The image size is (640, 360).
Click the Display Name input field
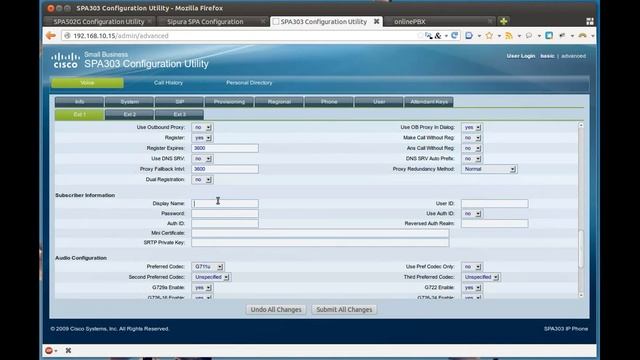point(225,203)
